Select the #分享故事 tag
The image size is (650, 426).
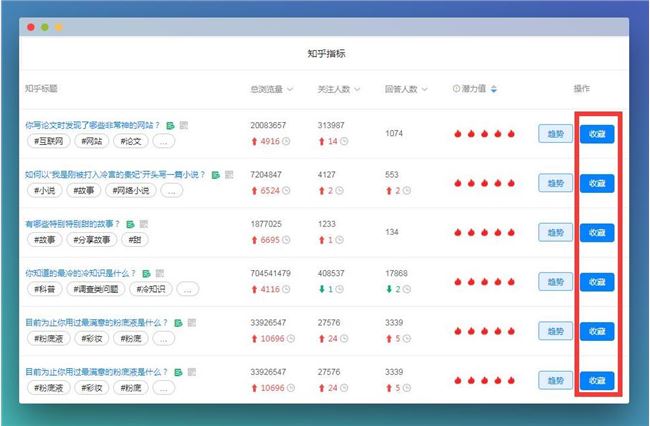92,240
